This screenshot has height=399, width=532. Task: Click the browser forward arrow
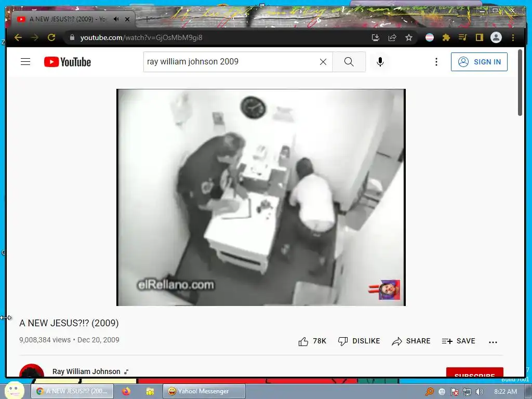click(x=35, y=37)
